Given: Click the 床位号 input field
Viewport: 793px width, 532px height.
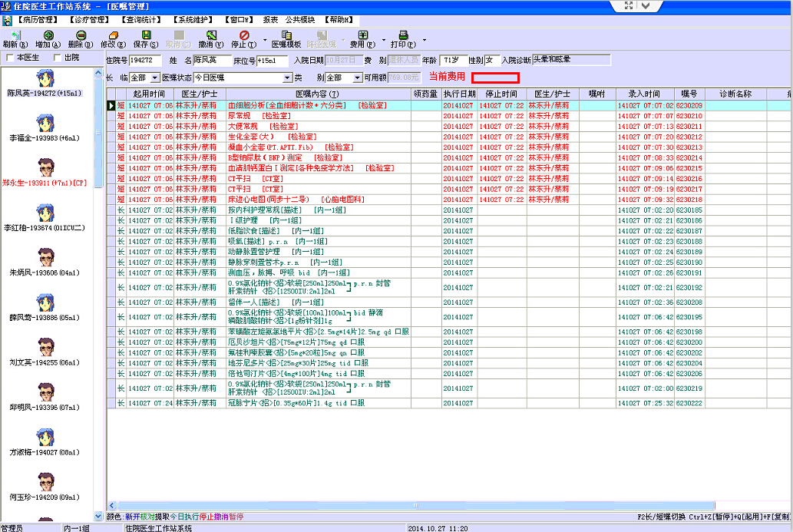Looking at the screenshot, I should click(272, 60).
